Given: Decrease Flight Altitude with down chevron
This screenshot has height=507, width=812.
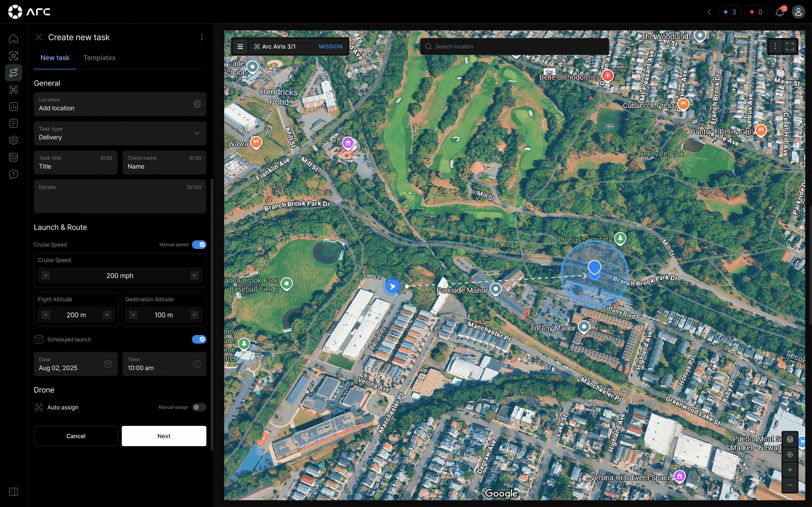Looking at the screenshot, I should click(x=46, y=315).
